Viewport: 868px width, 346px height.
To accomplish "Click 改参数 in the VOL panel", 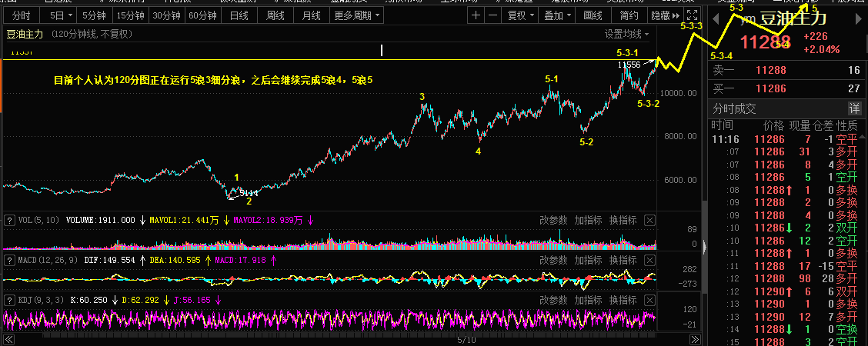I will 553,220.
